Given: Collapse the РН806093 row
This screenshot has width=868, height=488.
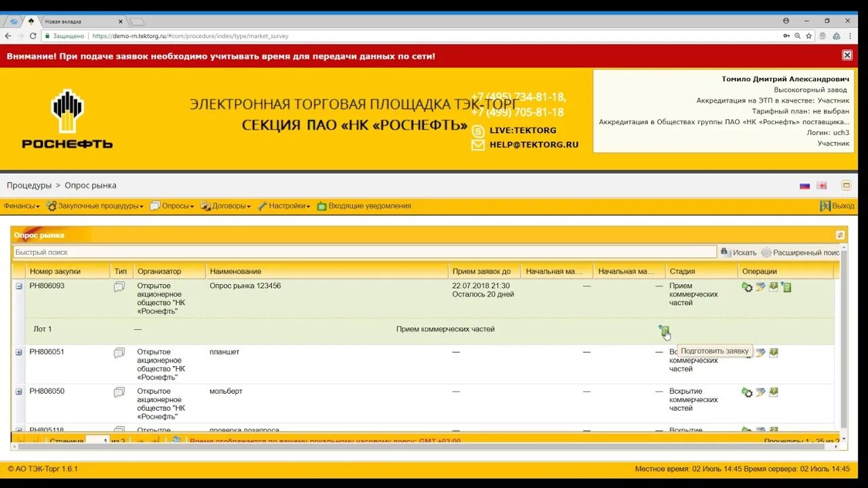Looking at the screenshot, I should pos(19,286).
